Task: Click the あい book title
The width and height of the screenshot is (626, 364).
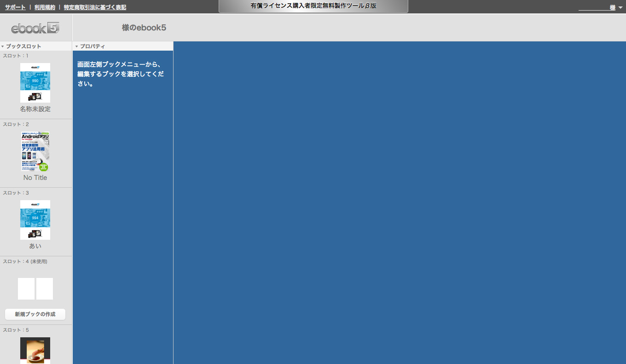Action: tap(35, 246)
